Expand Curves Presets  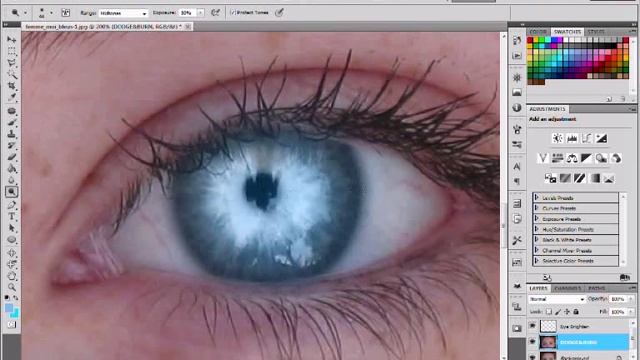pos(537,208)
